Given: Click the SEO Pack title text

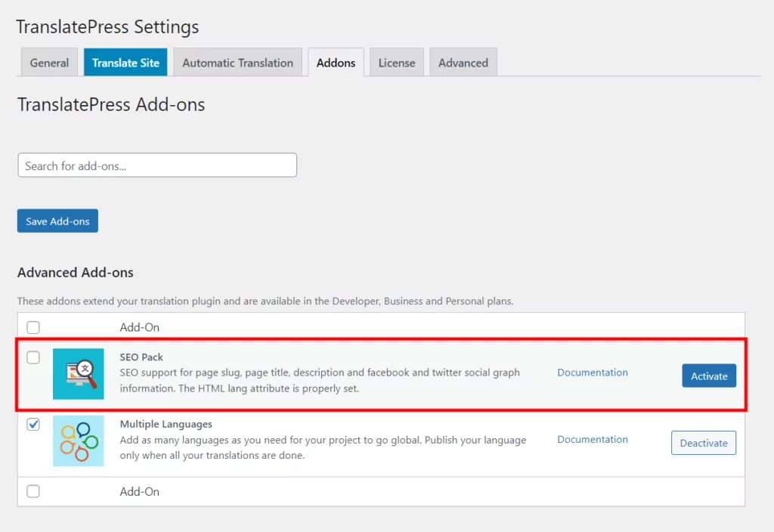Looking at the screenshot, I should (x=141, y=357).
